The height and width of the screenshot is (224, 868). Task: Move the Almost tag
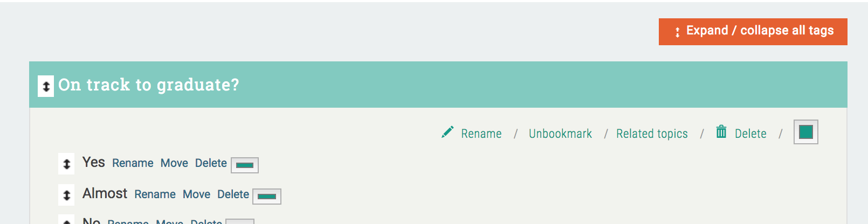click(196, 194)
